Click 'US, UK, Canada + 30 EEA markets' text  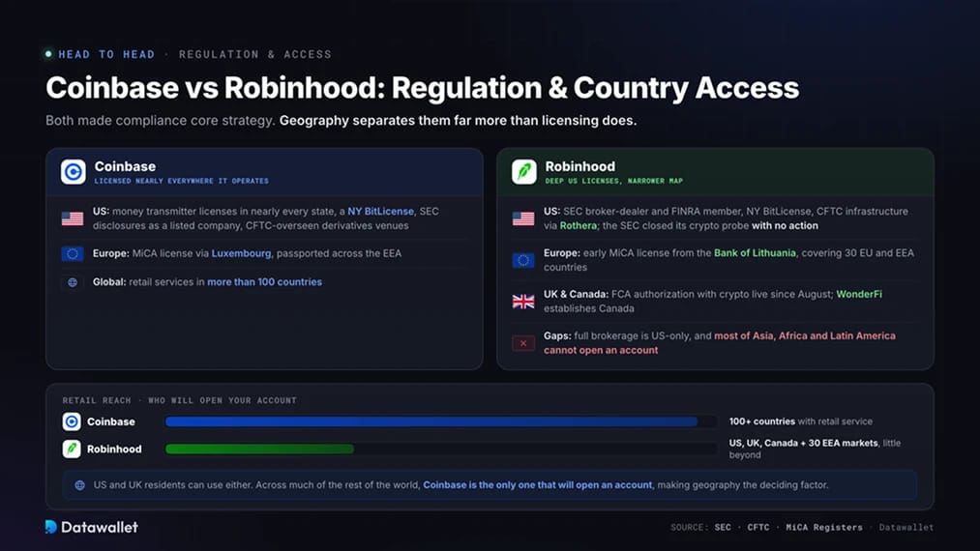pyautogui.click(x=803, y=443)
